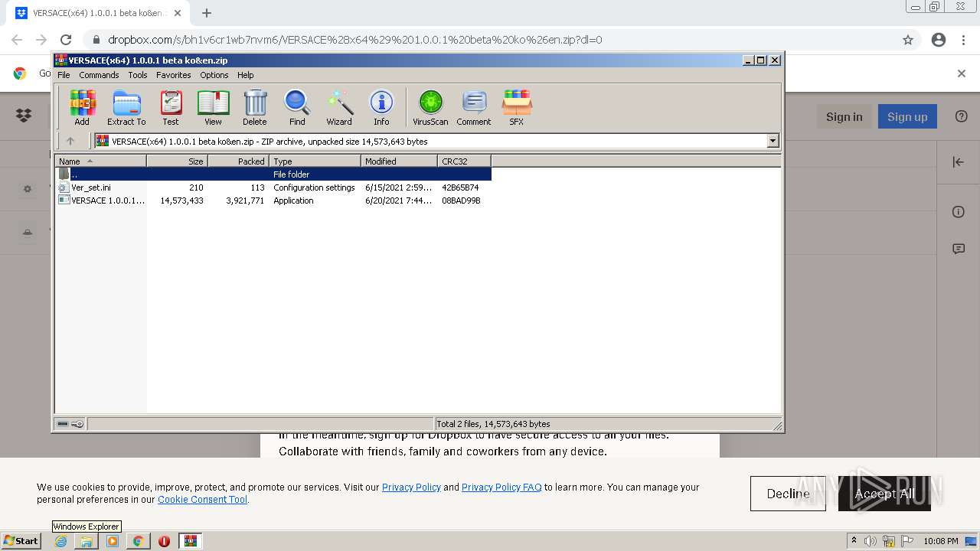The image size is (980, 551).
Task: Click the status bar drive/key icon
Action: click(x=70, y=424)
